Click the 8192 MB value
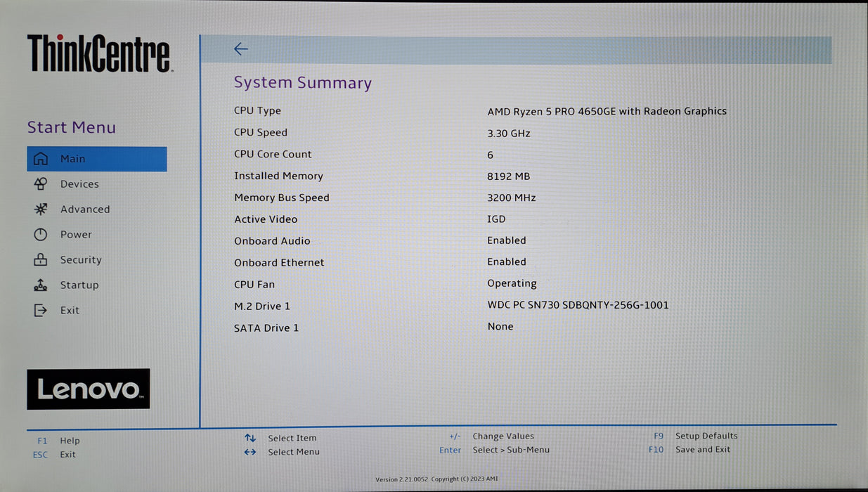Screen dimensions: 868x492 click(509, 176)
